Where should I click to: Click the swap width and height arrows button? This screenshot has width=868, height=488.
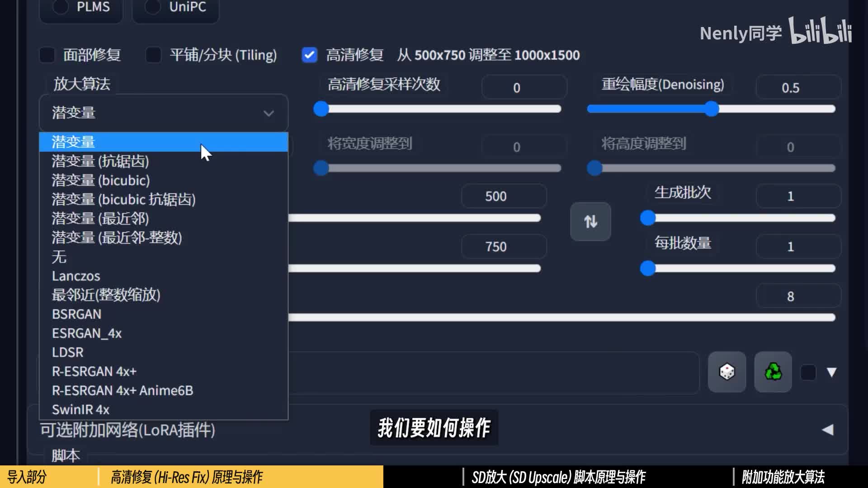click(590, 221)
